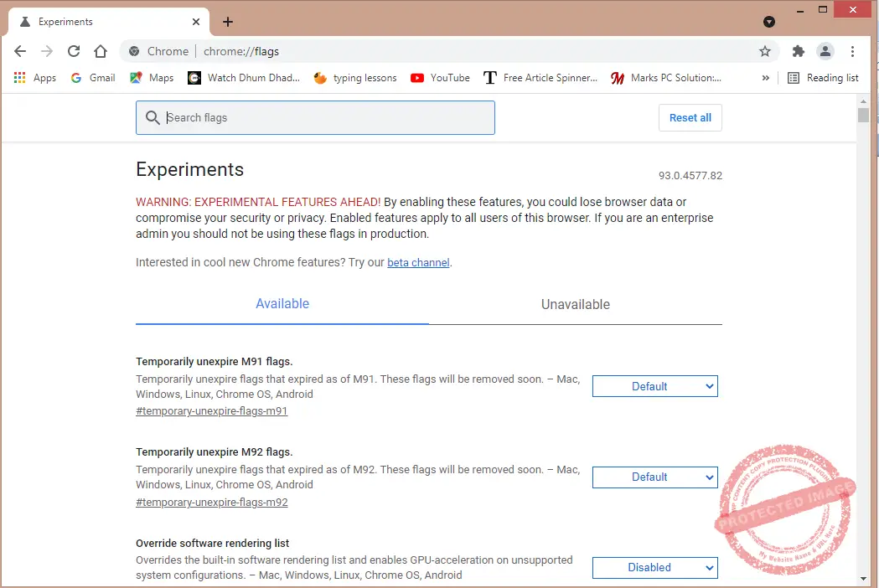Click the browser back arrow
The image size is (879, 588).
[20, 51]
